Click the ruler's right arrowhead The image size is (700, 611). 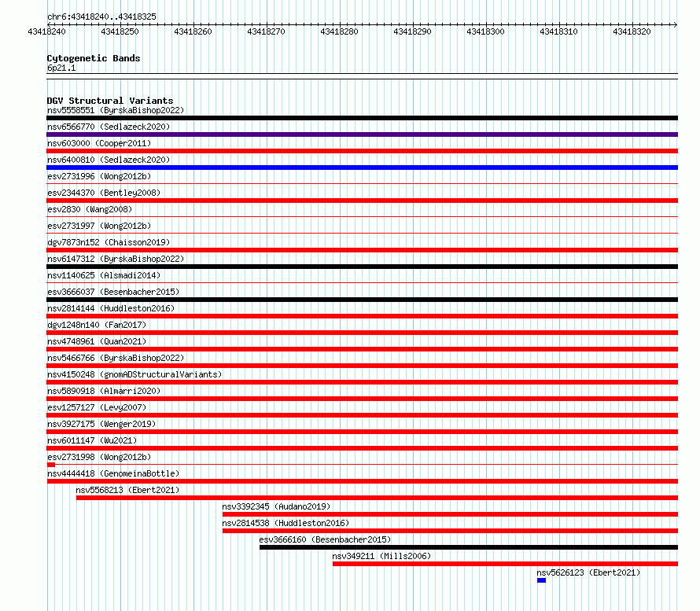[676, 24]
